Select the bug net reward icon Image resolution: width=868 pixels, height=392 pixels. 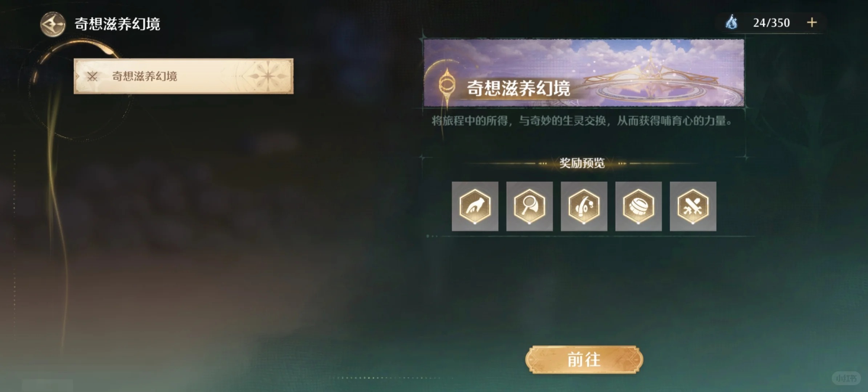(530, 206)
